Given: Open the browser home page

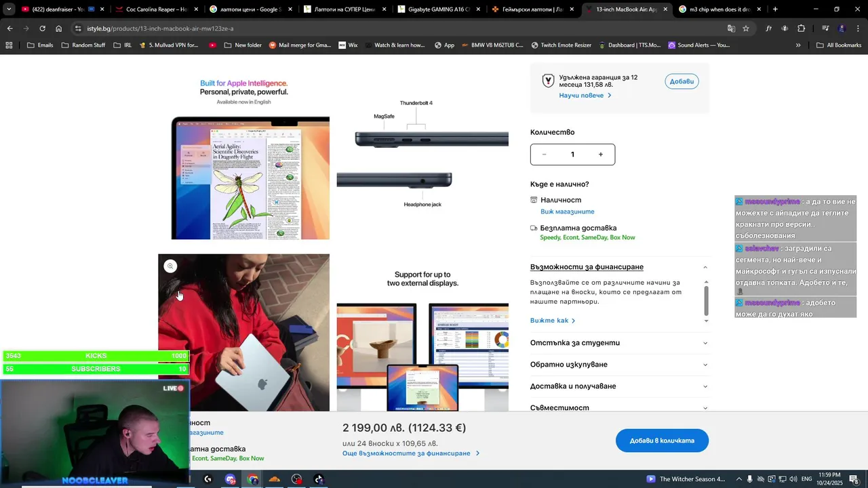Looking at the screenshot, I should click(x=58, y=28).
